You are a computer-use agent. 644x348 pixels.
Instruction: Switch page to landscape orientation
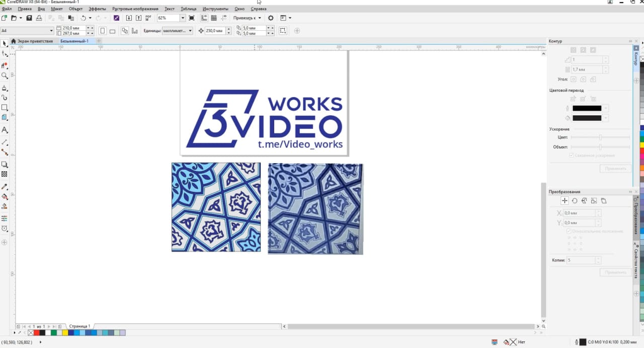(x=112, y=31)
